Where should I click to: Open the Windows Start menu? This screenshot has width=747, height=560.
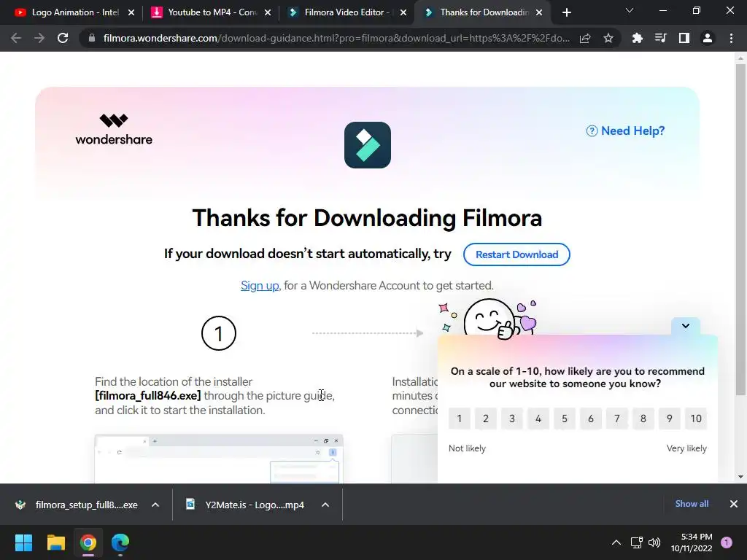coord(23,542)
